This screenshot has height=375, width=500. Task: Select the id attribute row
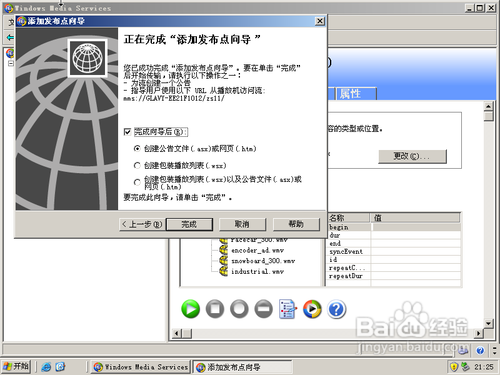coord(394,260)
